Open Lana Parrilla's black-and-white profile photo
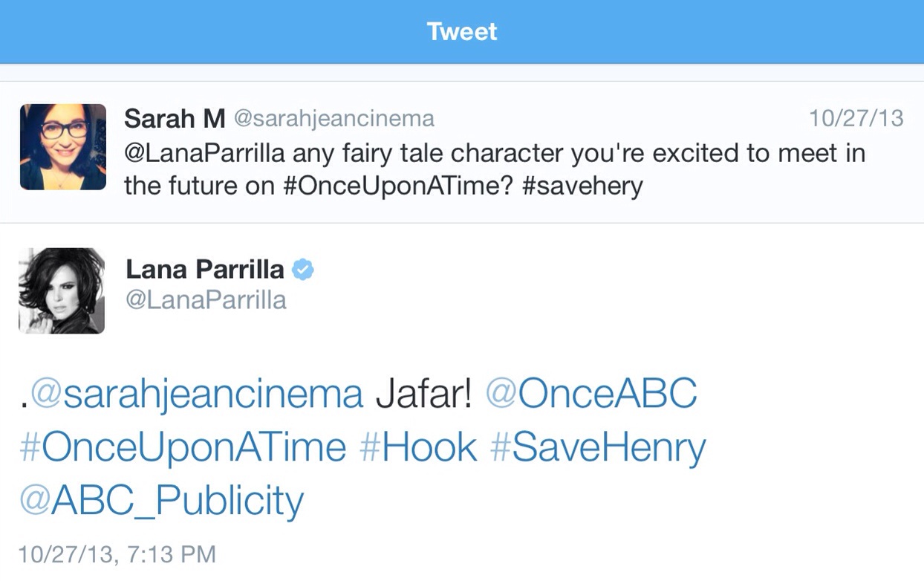 click(x=62, y=290)
